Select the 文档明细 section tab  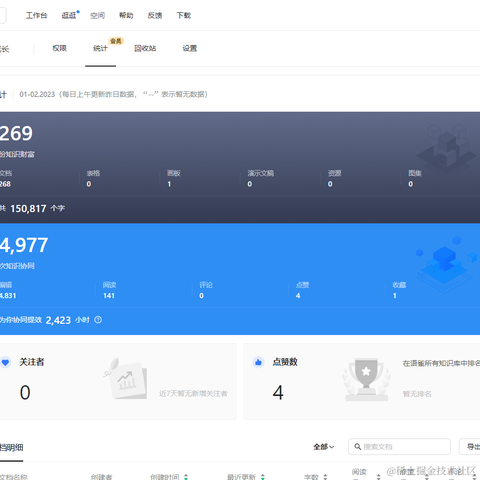click(11, 448)
